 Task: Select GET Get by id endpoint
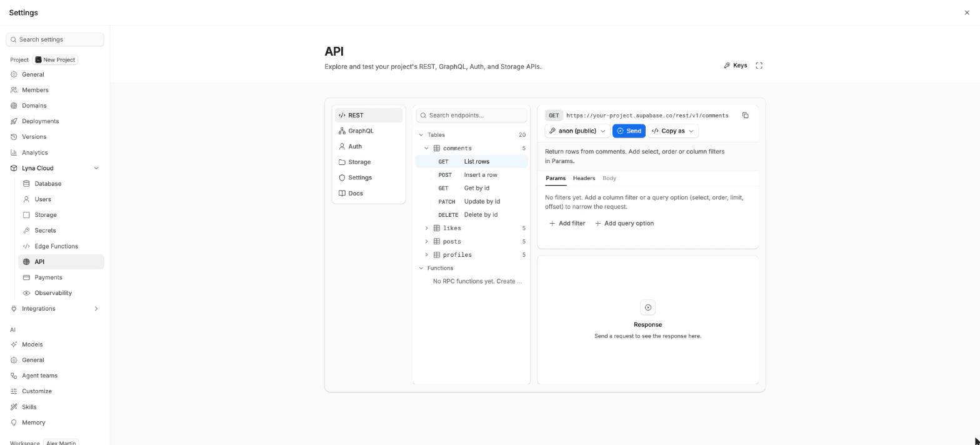472,188
